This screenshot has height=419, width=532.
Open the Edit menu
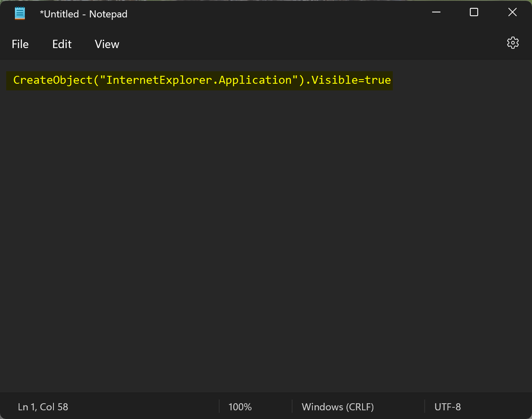tap(62, 44)
